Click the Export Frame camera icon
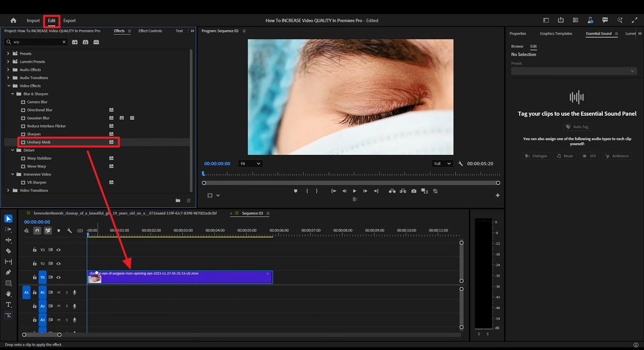Viewport: 644px width, 350px height. point(414,191)
